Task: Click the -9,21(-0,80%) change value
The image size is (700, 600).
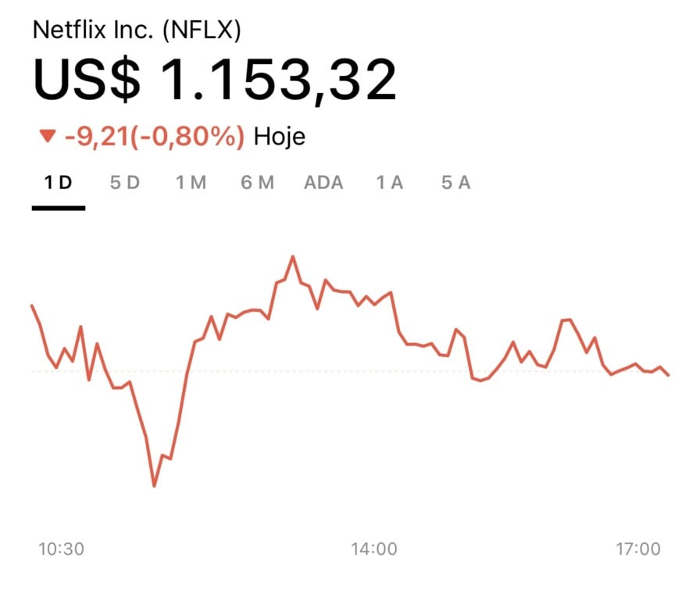Action: pyautogui.click(x=155, y=137)
